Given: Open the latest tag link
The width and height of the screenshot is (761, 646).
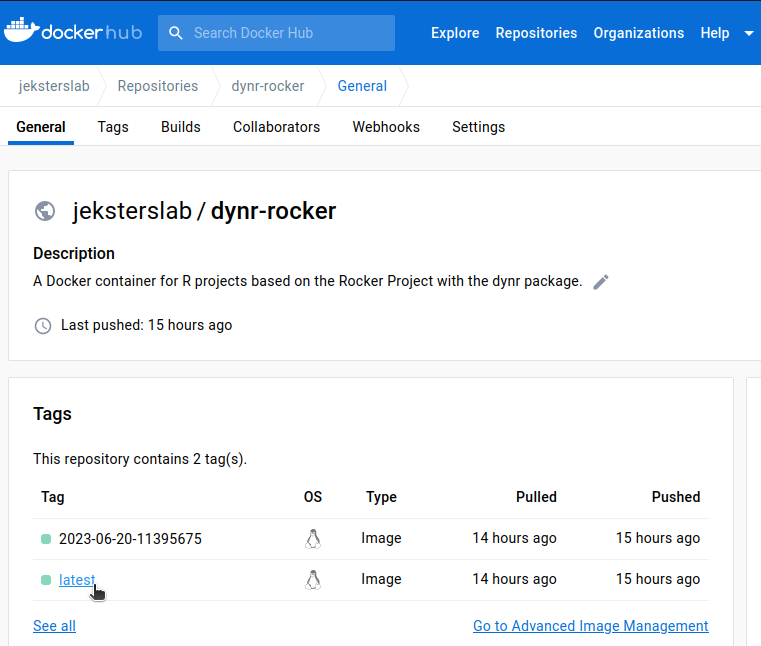Looking at the screenshot, I should 77,580.
